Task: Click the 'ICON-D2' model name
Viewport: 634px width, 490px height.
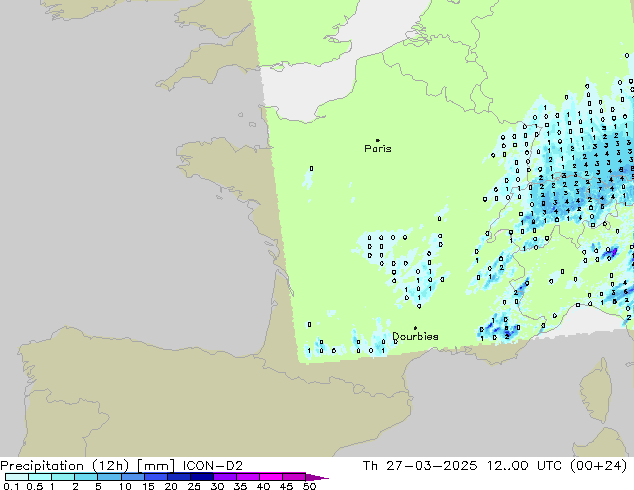Action: tap(213, 466)
